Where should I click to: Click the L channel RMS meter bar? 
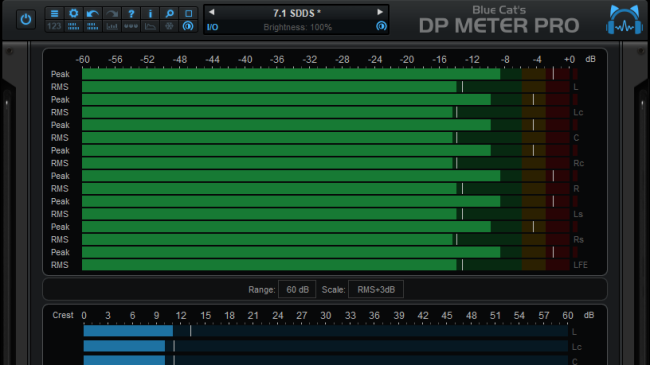[x=326, y=87]
